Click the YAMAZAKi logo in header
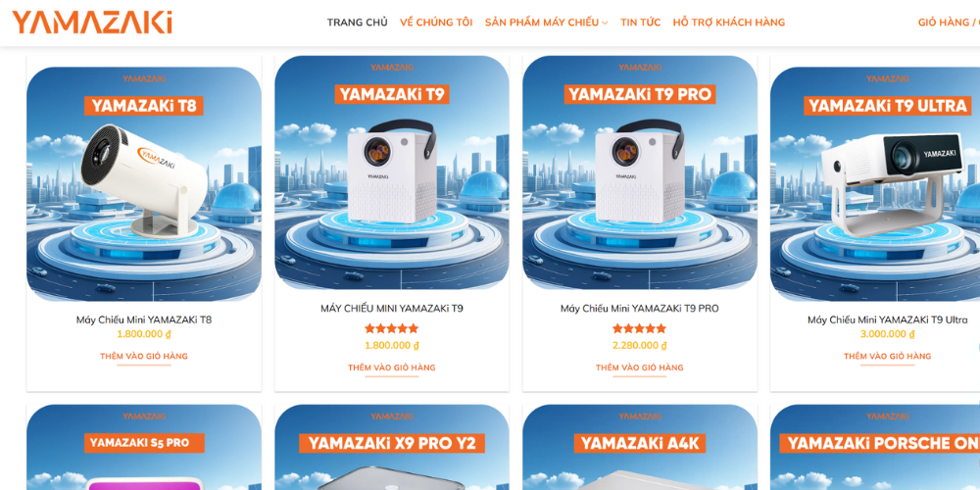The height and width of the screenshot is (490, 980). pos(92,22)
